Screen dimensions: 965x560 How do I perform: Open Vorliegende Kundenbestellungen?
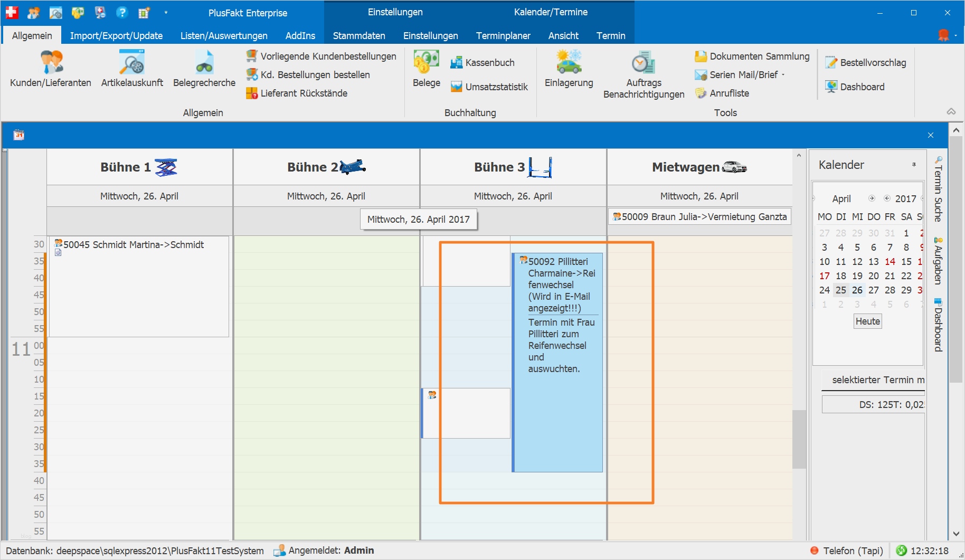[321, 56]
